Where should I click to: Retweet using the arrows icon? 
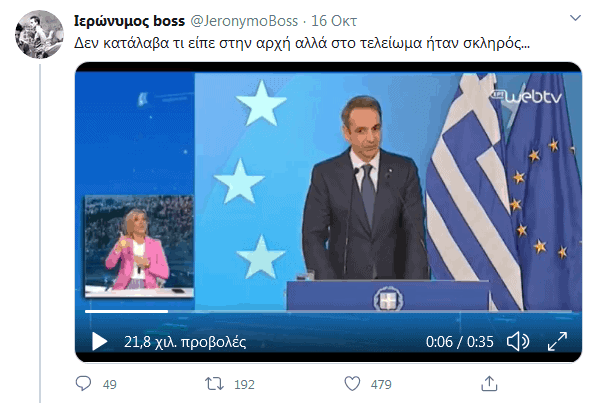click(x=215, y=384)
